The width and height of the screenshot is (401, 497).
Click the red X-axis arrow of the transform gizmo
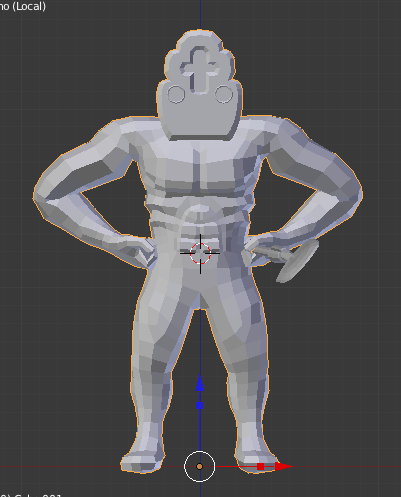pyautogui.click(x=283, y=466)
